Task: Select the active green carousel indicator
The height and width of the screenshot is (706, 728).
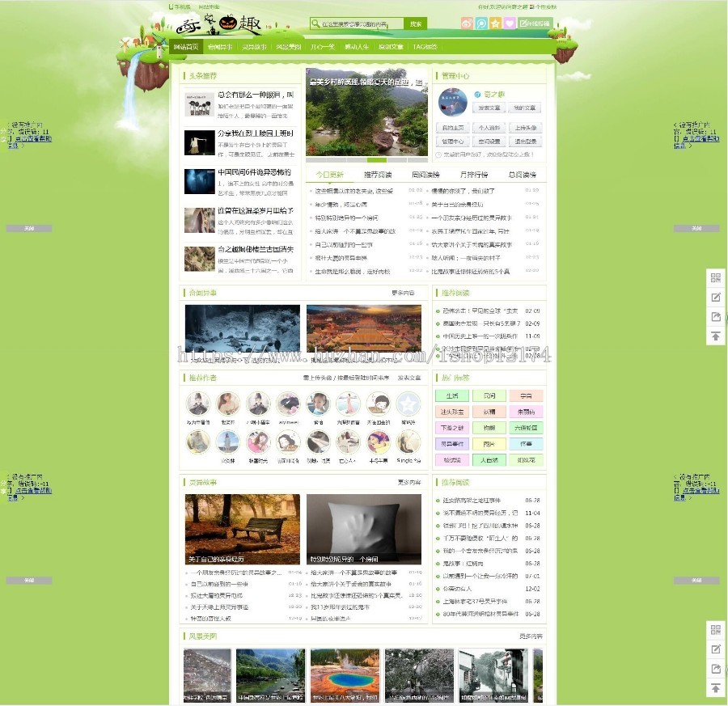Action: (376, 159)
